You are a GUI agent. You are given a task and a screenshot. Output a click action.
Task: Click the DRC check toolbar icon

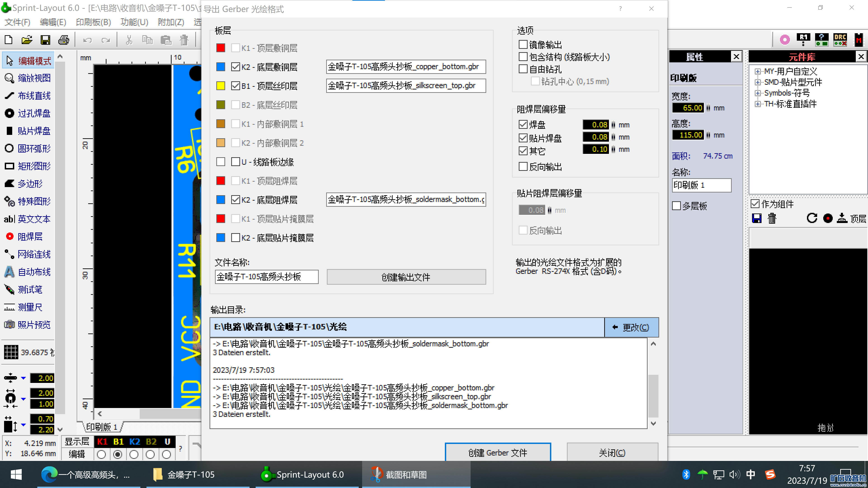pyautogui.click(x=840, y=40)
